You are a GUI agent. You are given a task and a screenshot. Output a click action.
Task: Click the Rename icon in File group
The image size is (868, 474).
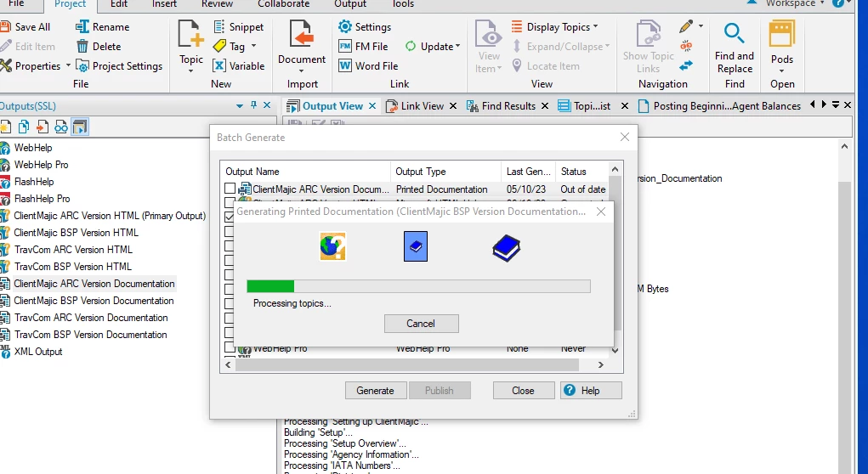click(x=82, y=26)
